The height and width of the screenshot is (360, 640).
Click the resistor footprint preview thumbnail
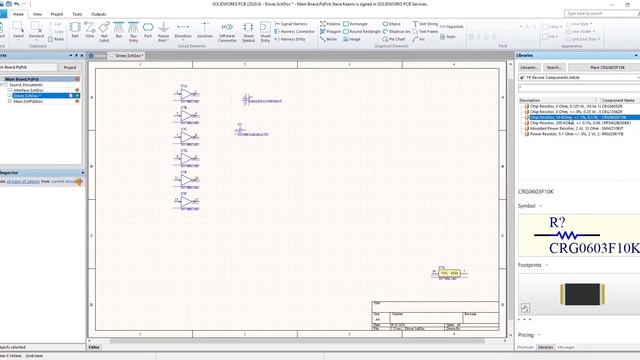[582, 294]
